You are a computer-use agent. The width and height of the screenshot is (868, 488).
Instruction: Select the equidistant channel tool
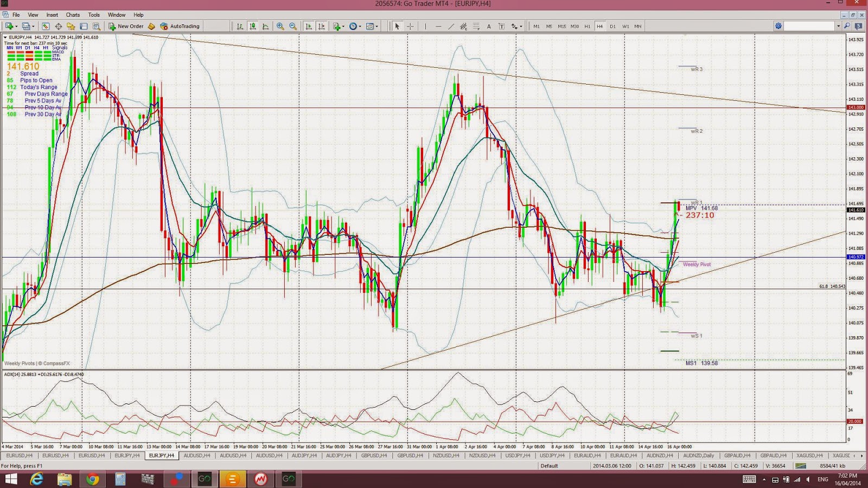tap(463, 26)
